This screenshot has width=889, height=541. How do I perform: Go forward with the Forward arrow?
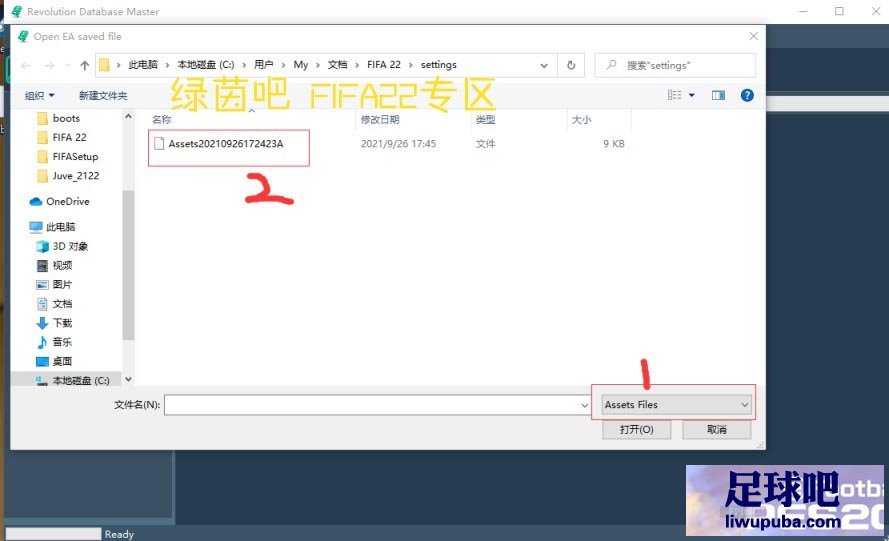tap(49, 66)
